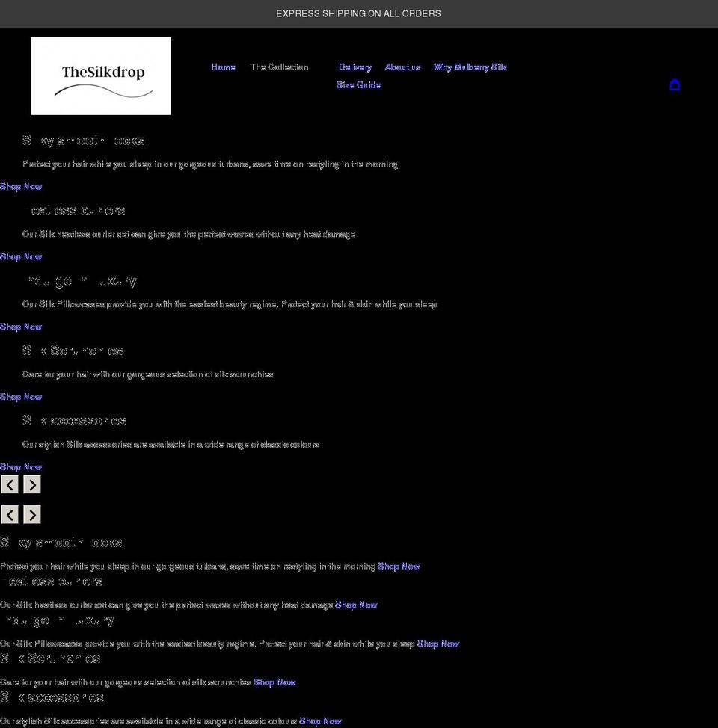This screenshot has height=728, width=718.
Task: Open the cart bag icon
Action: click(675, 84)
